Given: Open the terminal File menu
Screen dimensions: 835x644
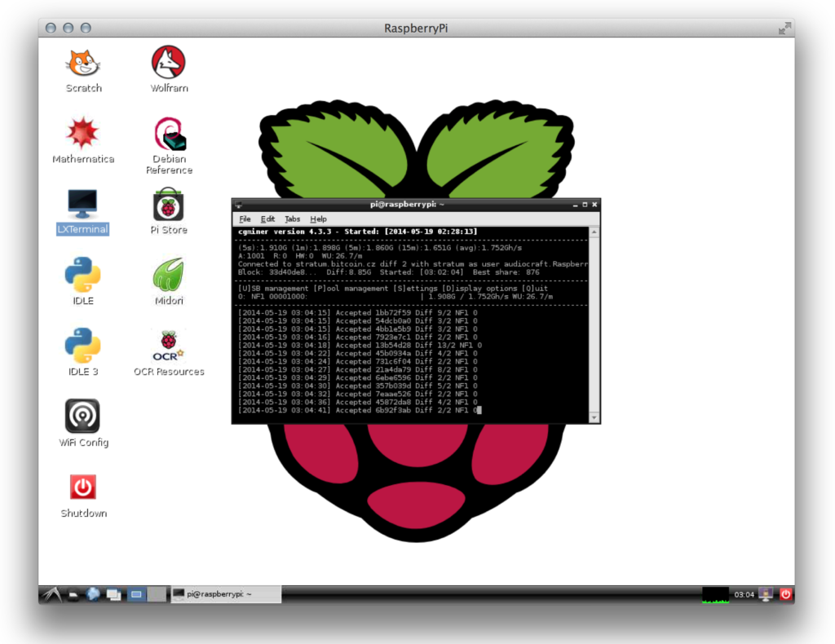Looking at the screenshot, I should (245, 218).
